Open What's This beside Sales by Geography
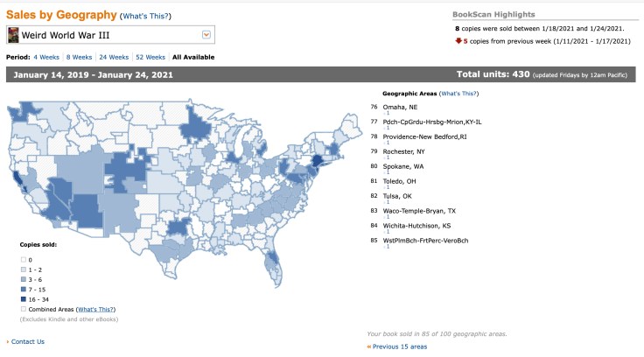The width and height of the screenshot is (644, 357). [x=145, y=16]
